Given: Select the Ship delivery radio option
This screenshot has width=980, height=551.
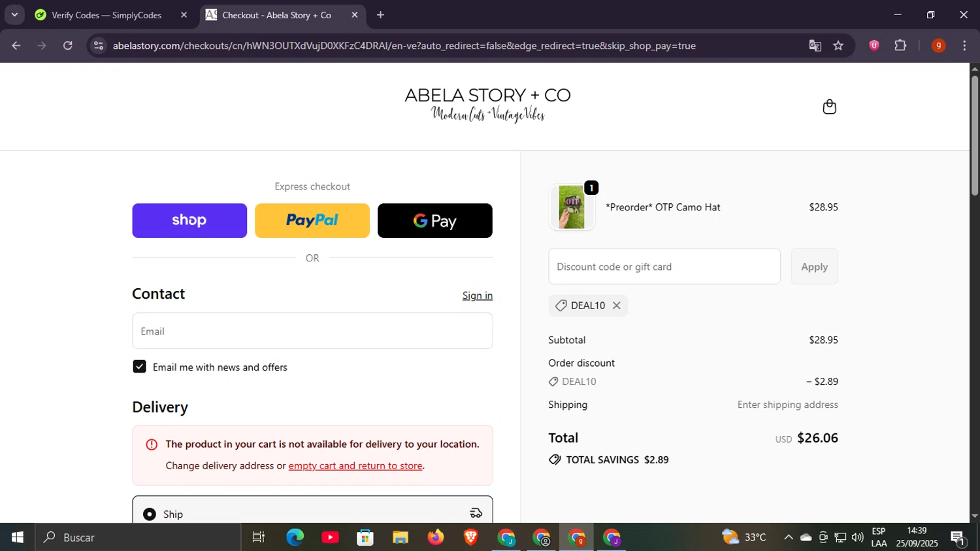Looking at the screenshot, I should click(150, 514).
